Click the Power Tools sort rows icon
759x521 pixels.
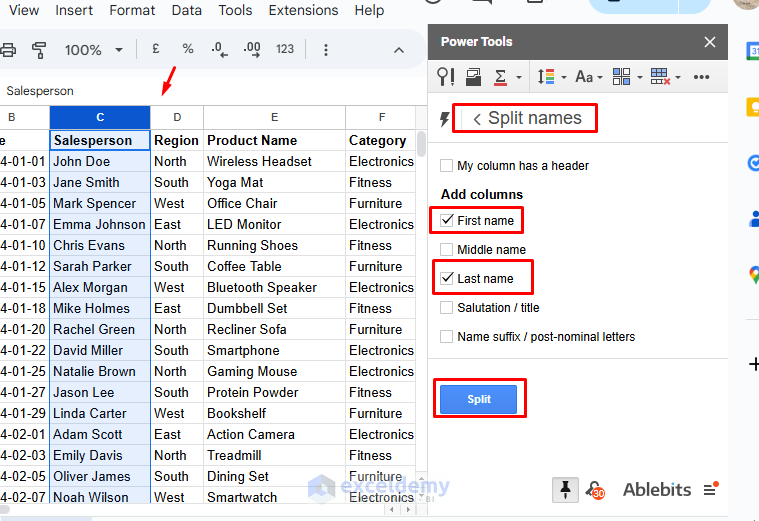(x=546, y=77)
